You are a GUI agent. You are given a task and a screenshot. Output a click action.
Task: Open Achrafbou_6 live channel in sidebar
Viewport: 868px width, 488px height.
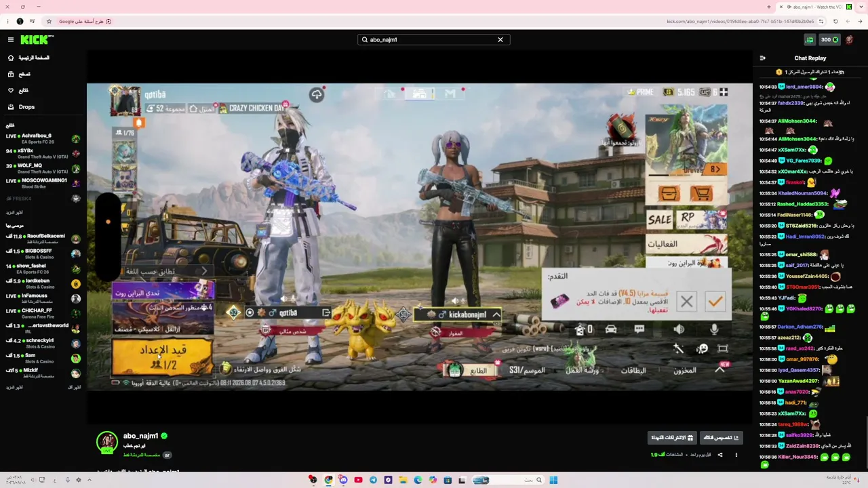[42, 138]
